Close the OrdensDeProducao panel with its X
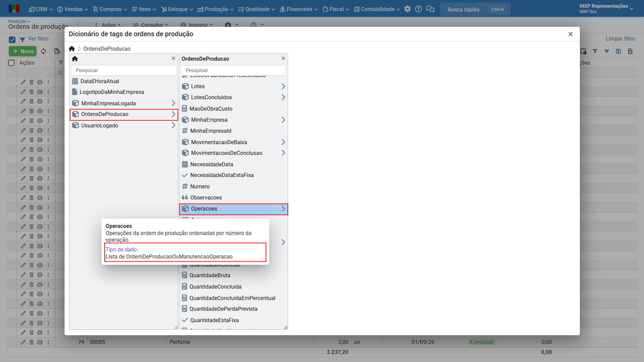Screen dimensions: 644x362 click(283, 58)
